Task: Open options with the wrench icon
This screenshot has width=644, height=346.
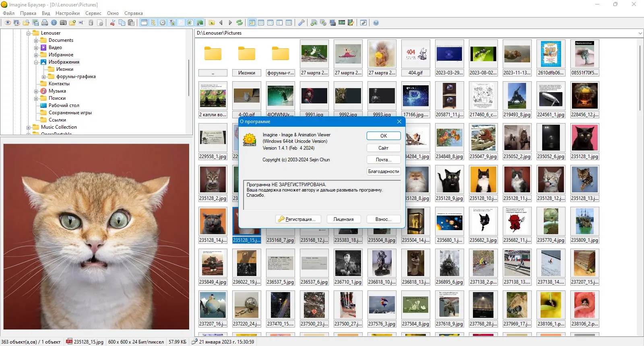Action: (301, 23)
